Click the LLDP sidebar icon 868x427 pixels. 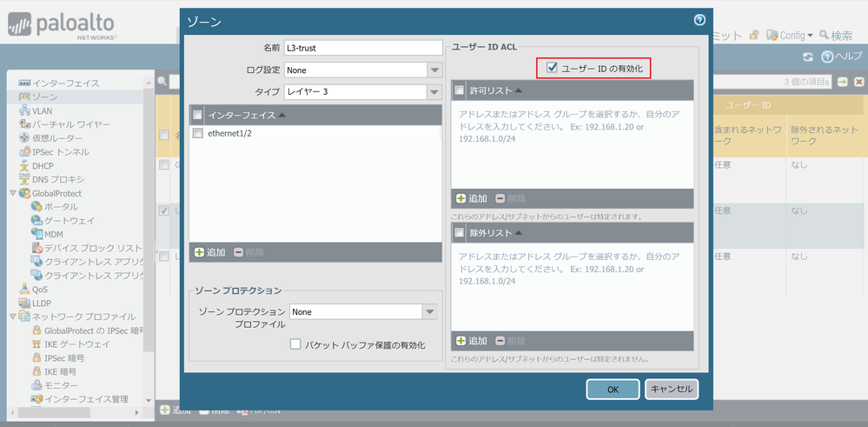24,303
